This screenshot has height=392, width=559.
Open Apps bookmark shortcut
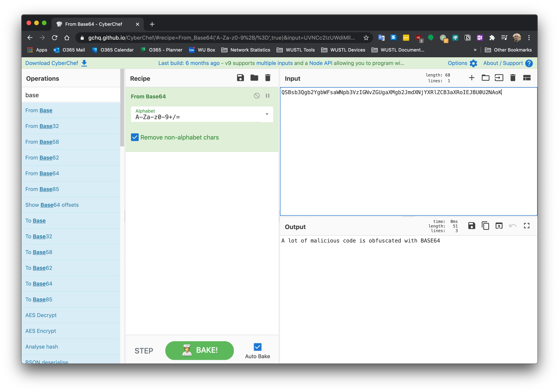click(x=37, y=50)
